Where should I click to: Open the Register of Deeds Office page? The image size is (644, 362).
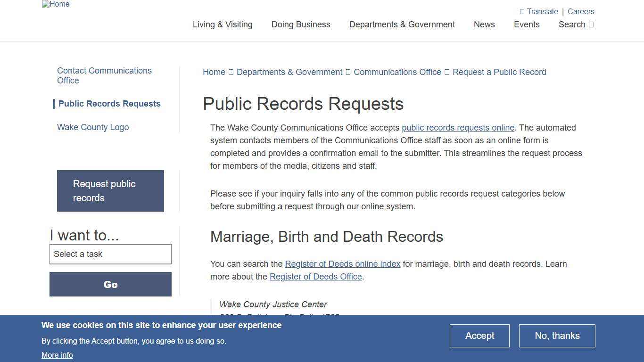pos(315,277)
